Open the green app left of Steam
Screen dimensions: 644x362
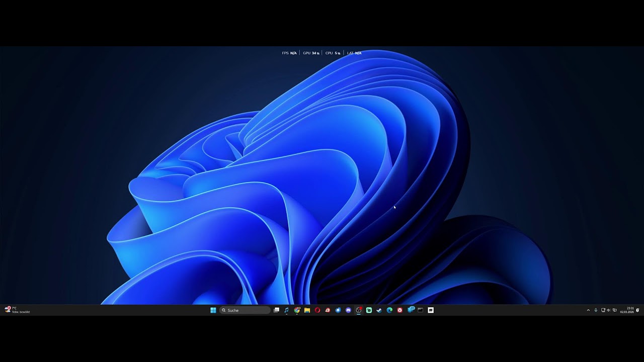click(x=369, y=310)
